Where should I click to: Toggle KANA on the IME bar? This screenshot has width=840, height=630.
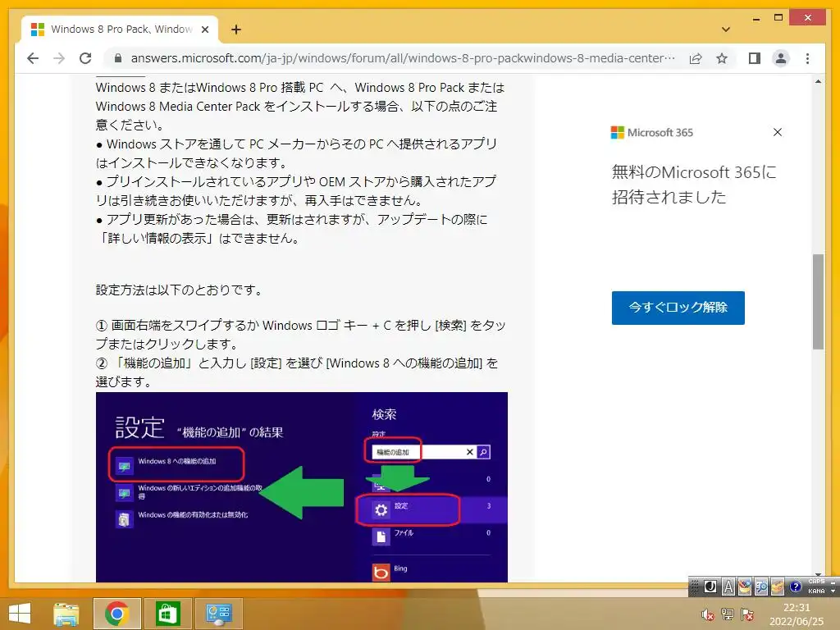[x=816, y=591]
